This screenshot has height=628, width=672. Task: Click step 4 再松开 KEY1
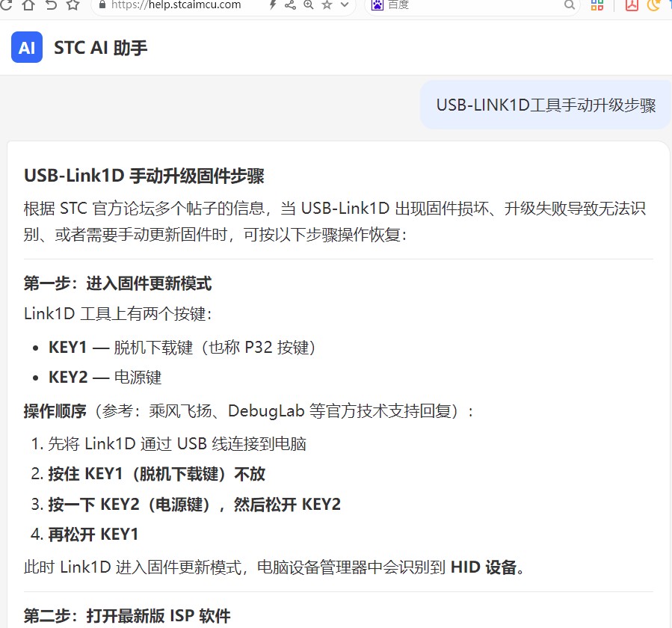93,535
